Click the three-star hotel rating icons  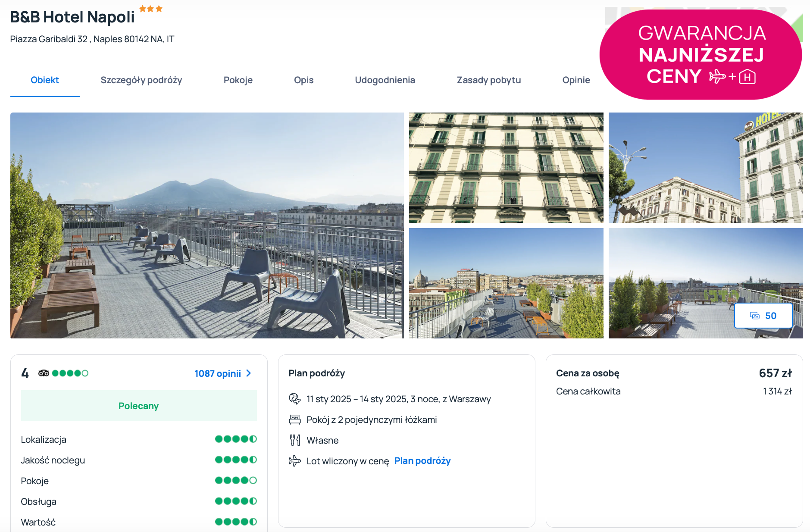pos(151,9)
